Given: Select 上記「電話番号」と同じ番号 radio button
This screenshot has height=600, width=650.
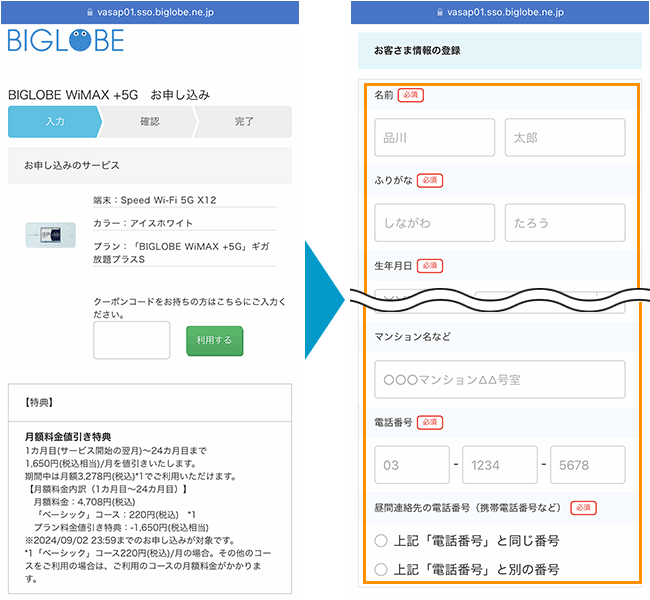Looking at the screenshot, I should (381, 541).
